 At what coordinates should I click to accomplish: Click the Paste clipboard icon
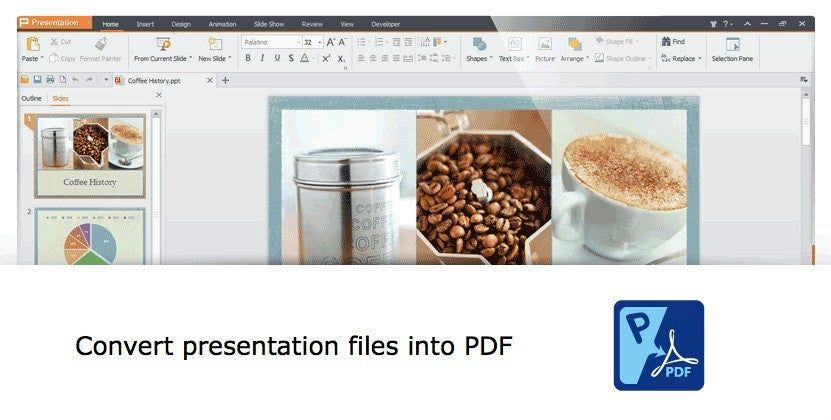[32, 43]
